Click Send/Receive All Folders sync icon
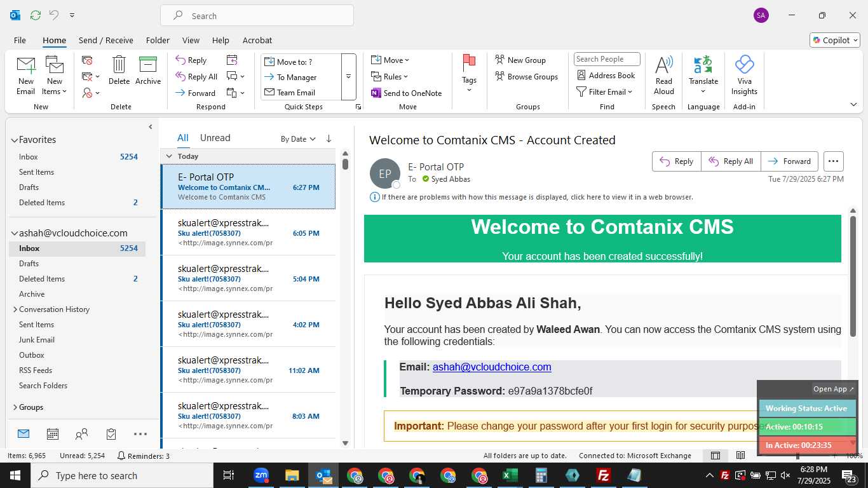The image size is (868, 488). tap(36, 15)
